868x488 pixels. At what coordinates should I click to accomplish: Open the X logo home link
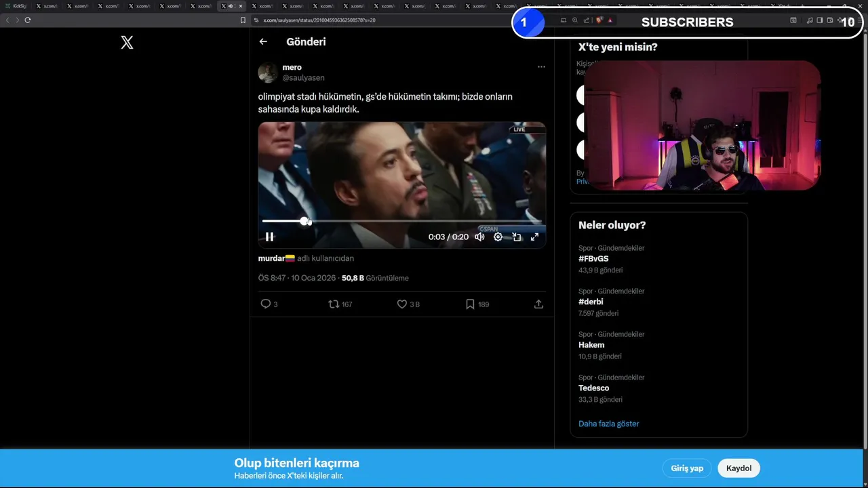click(x=127, y=43)
